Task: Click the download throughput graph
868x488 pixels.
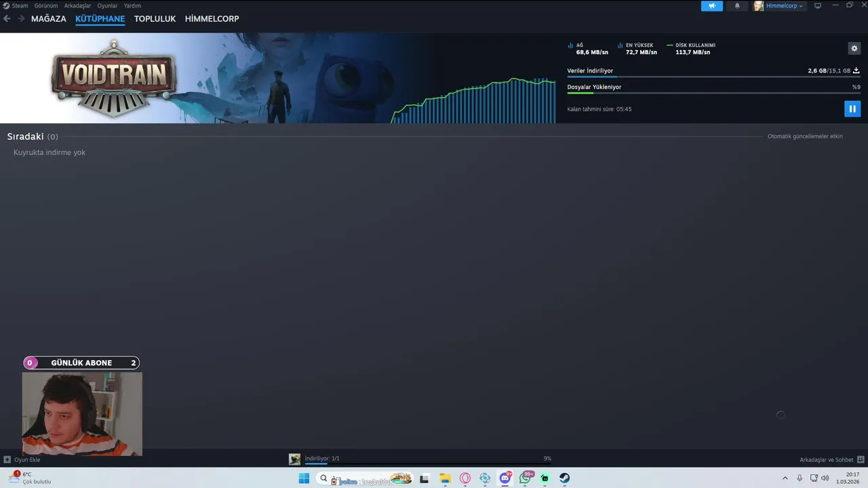Action: (473, 100)
